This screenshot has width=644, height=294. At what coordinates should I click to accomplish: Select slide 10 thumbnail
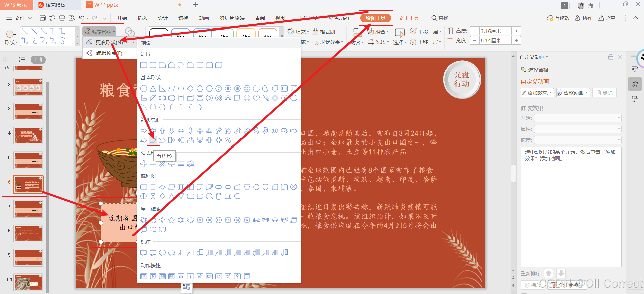coord(28,282)
